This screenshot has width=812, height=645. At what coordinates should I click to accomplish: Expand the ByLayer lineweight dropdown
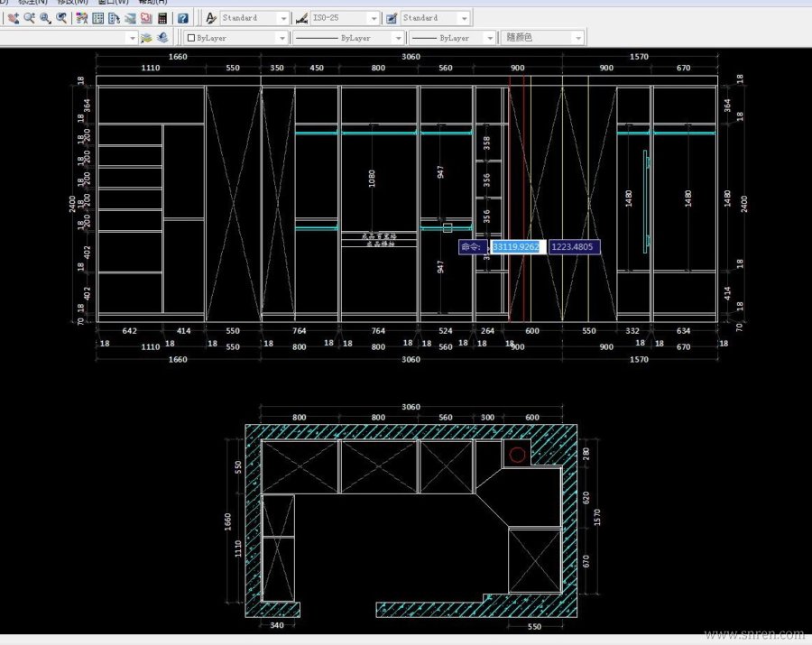point(489,38)
